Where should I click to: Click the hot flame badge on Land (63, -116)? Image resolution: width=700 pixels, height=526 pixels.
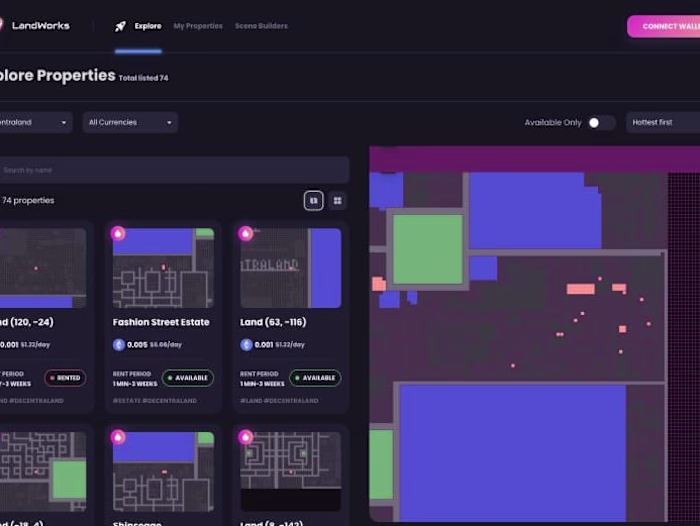pos(246,234)
